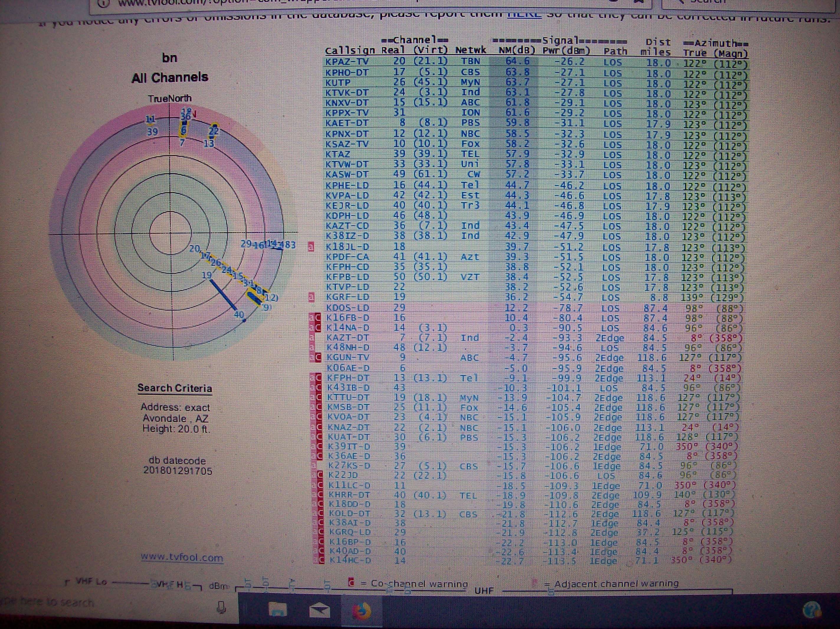Click the blue help question-mark icon
This screenshot has height=629, width=840.
point(812,610)
